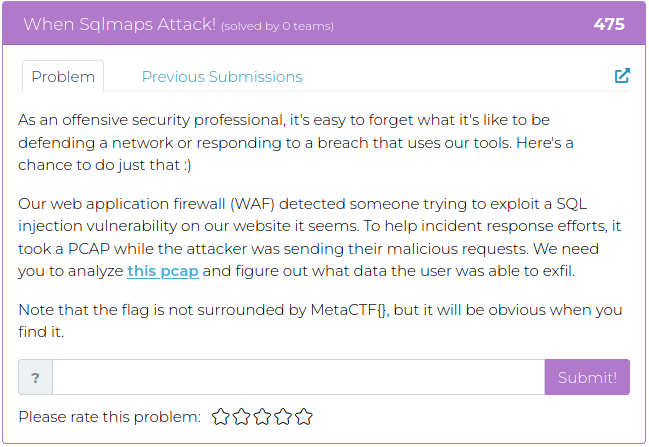The width and height of the screenshot is (649, 447).
Task: Rate the problem two stars
Action: pos(241,417)
